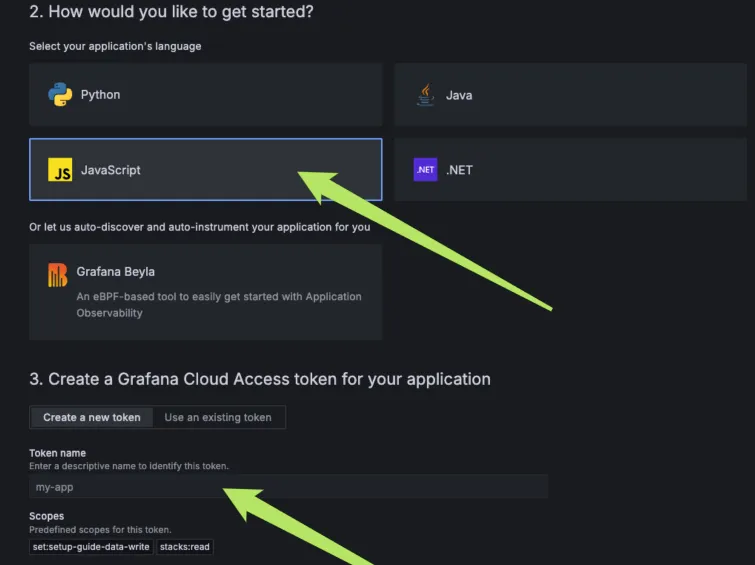Click the stacks:read scope tag
The image size is (755, 565).
[185, 547]
